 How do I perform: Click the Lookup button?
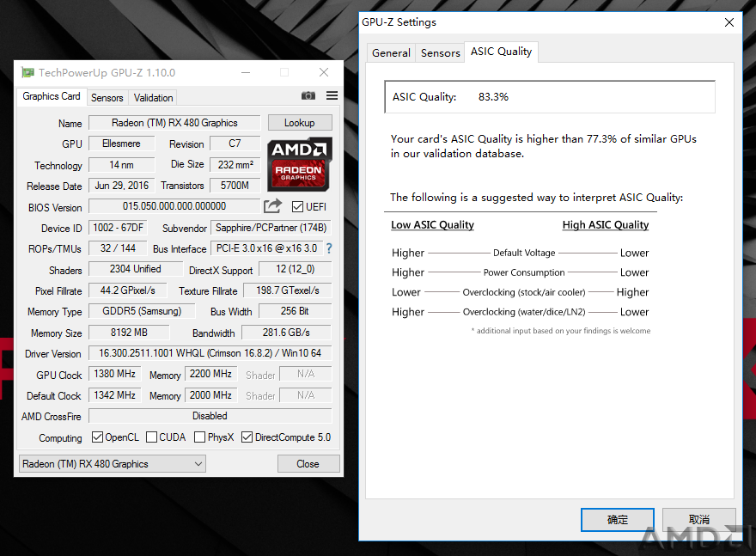coord(300,123)
